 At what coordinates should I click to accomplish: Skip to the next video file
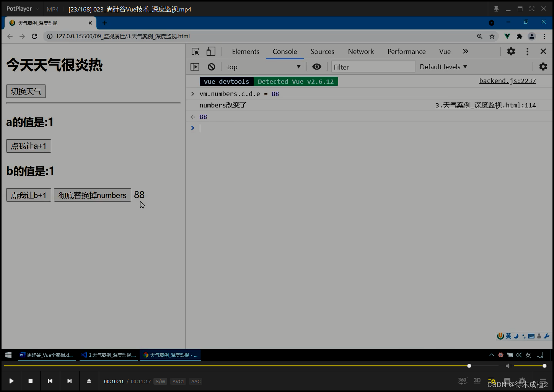69,381
